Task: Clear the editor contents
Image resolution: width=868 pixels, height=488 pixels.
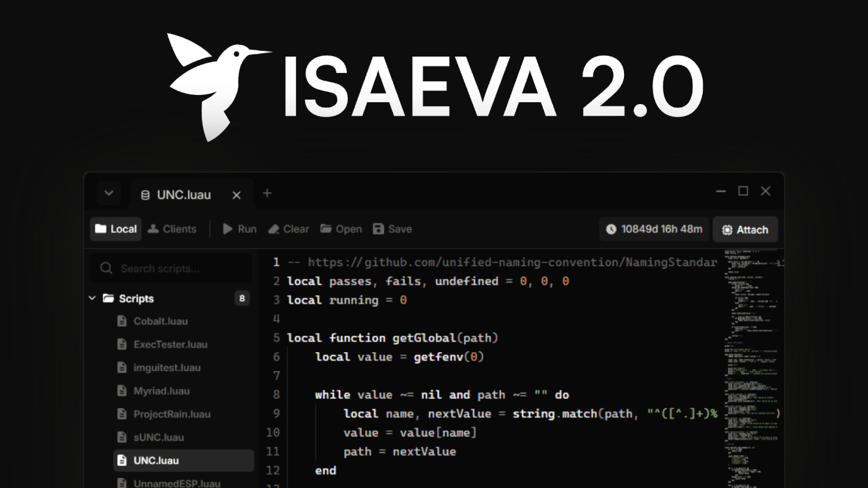Action: point(288,229)
